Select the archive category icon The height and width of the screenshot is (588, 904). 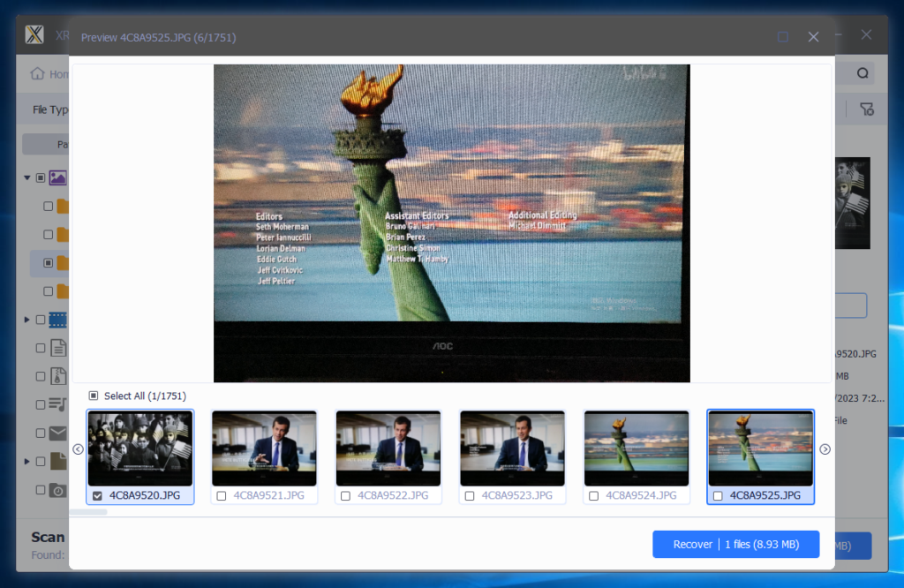(x=58, y=376)
